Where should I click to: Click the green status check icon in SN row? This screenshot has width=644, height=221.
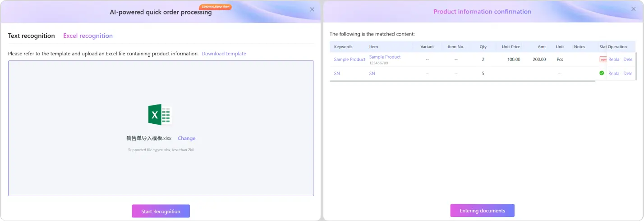coord(602,73)
